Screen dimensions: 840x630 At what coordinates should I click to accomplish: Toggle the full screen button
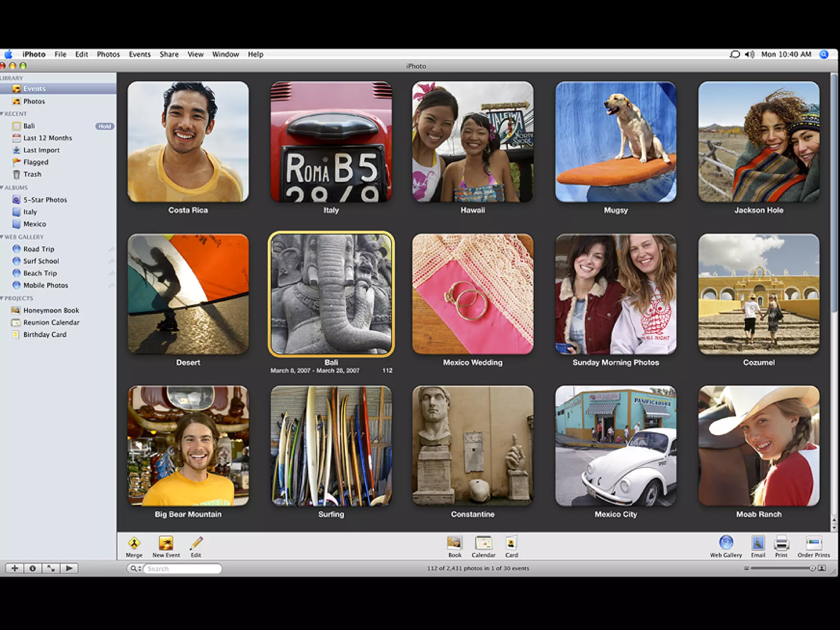click(x=51, y=568)
